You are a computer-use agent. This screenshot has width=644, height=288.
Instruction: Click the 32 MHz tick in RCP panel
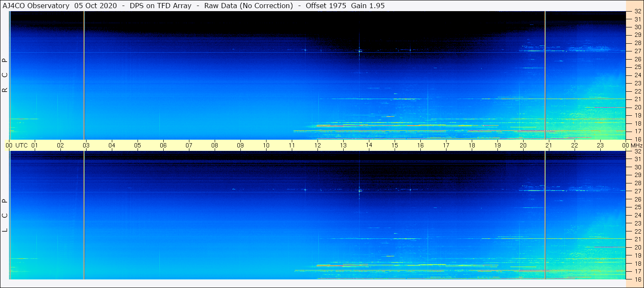click(x=637, y=12)
